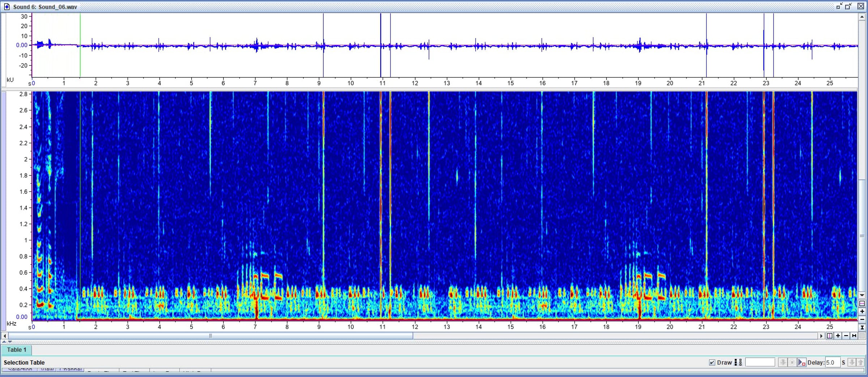
Task: Click the center vertical position button
Action: point(862,304)
